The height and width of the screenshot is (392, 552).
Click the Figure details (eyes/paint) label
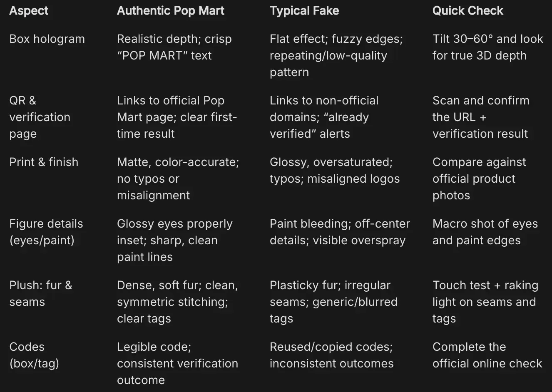tap(46, 232)
